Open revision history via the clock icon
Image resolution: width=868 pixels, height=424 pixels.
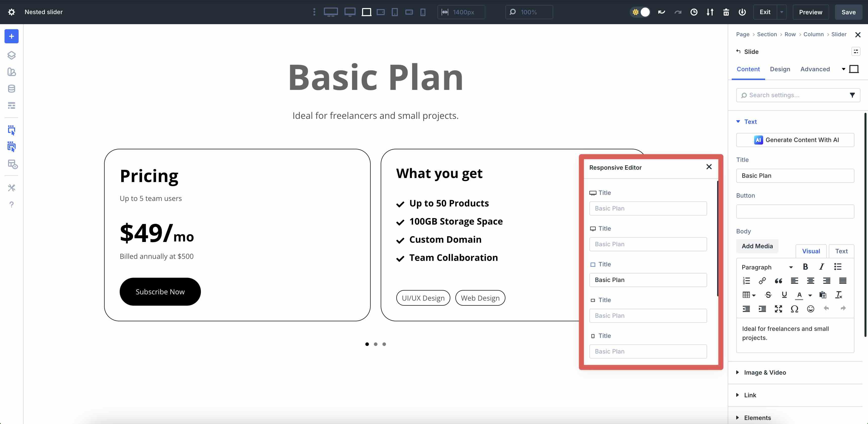point(694,12)
